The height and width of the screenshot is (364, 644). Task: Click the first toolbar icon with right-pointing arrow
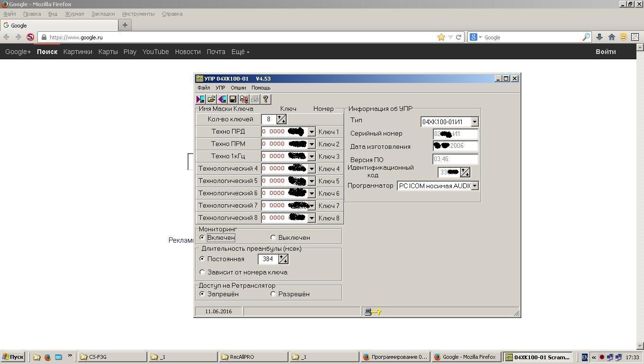(200, 99)
